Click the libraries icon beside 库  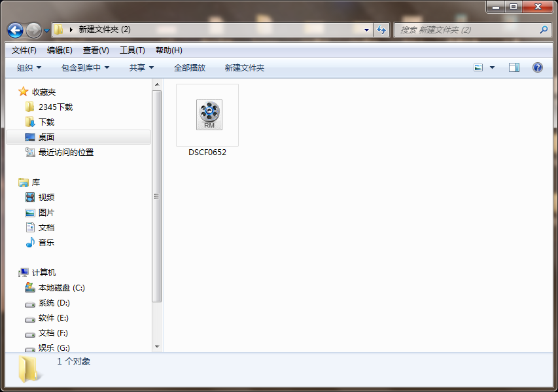click(24, 183)
